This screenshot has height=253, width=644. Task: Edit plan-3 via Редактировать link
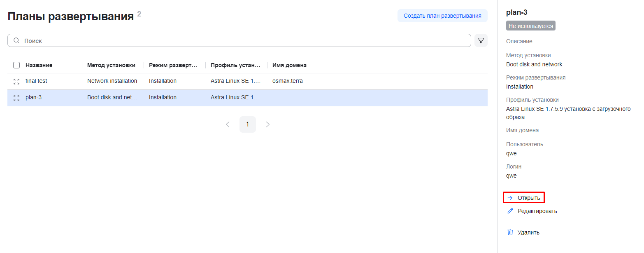[537, 211]
